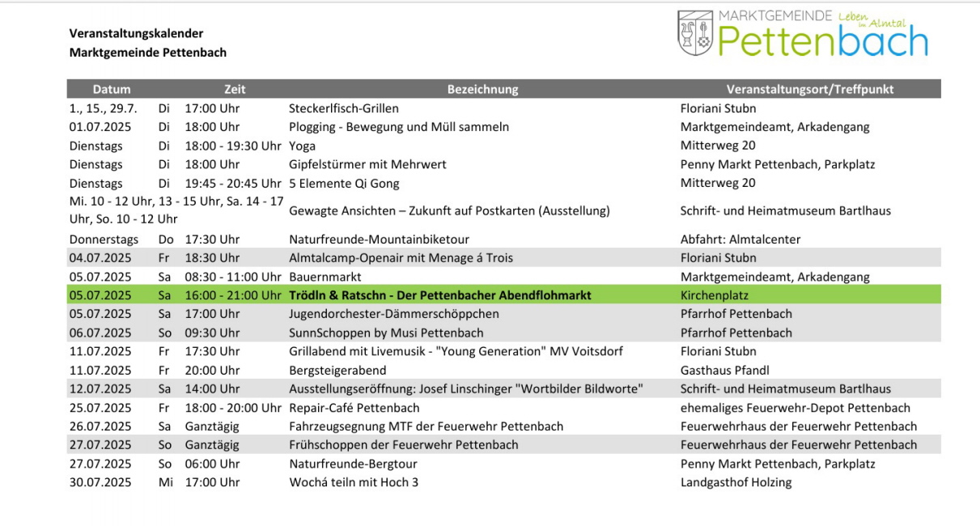Image resolution: width=980 pixels, height=526 pixels.
Task: Click "Naturfreunde-Mountainbiketour" event
Action: [380, 240]
